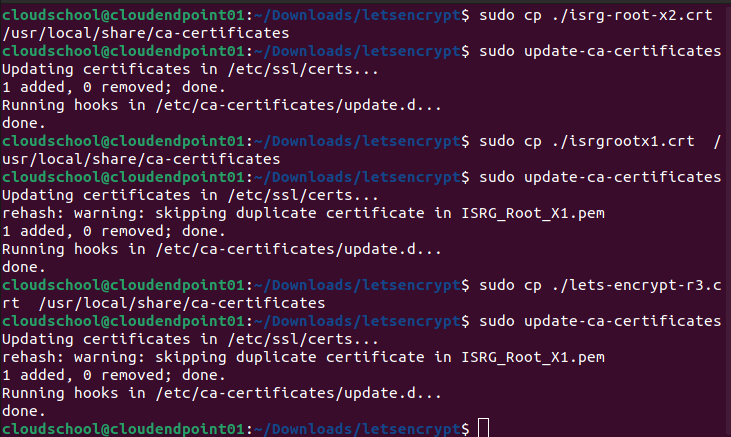Click "cloudschool@cloudendpoint01" on the isrgrootx1.crt command line
Screen dimensions: 731x437
click(x=124, y=141)
